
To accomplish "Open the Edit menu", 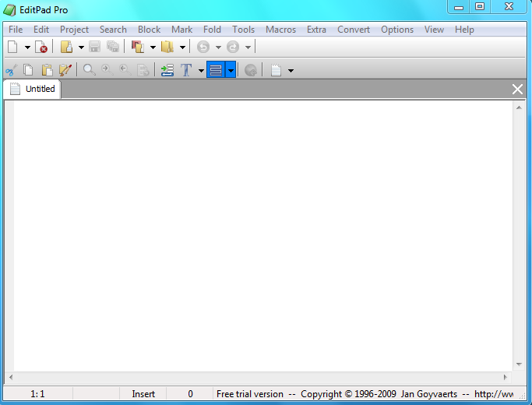I will pyautogui.click(x=41, y=30).
